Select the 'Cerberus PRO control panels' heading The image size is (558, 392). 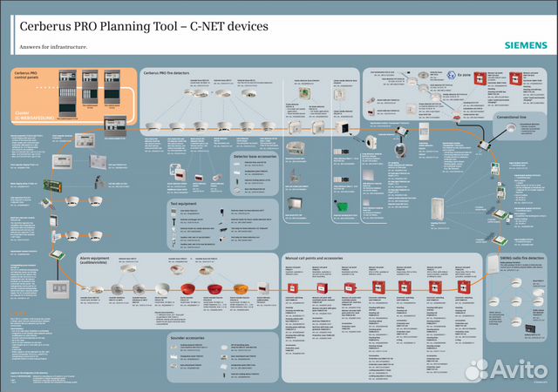[26, 75]
